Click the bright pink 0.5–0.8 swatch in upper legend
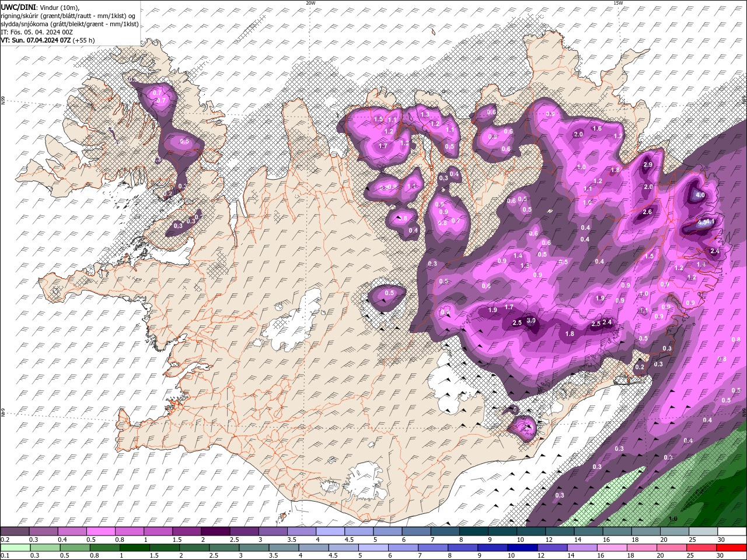Viewport: 747px width, 560px height. coord(100,531)
